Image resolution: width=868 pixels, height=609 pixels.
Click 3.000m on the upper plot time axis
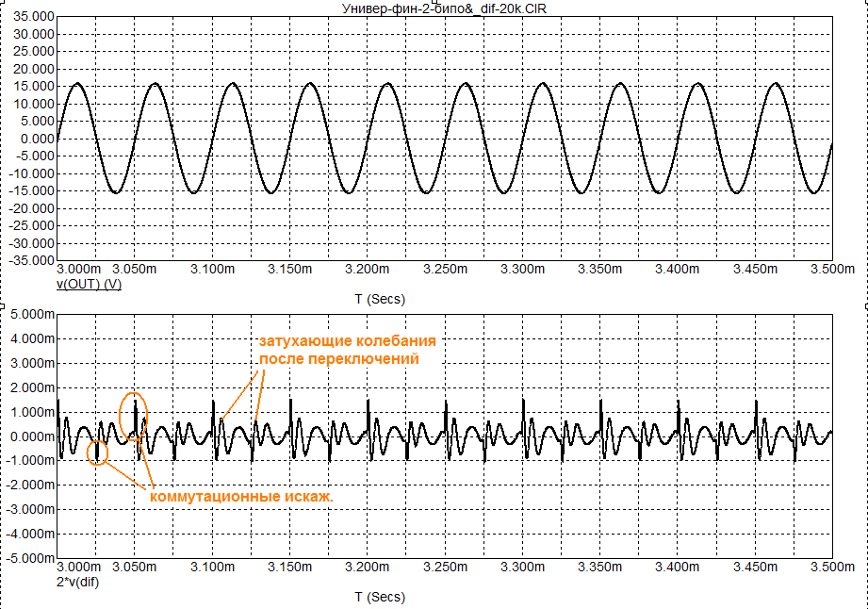78,269
